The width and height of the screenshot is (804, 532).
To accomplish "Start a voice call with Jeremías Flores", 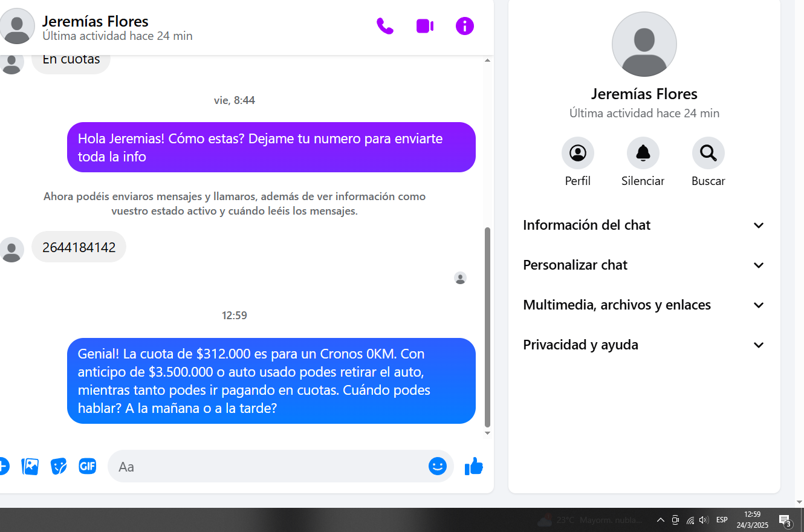I will (x=385, y=26).
